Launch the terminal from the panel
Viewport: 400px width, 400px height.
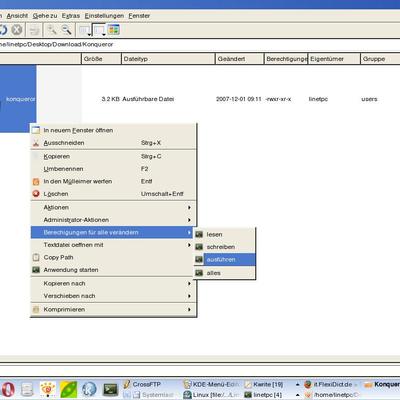click(x=110, y=389)
